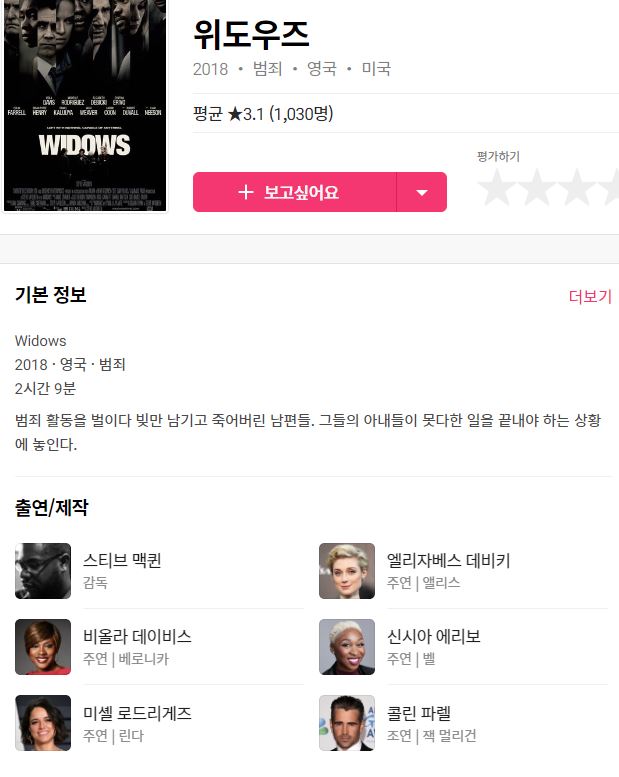Click the 위도우즈 movie title

click(251, 34)
